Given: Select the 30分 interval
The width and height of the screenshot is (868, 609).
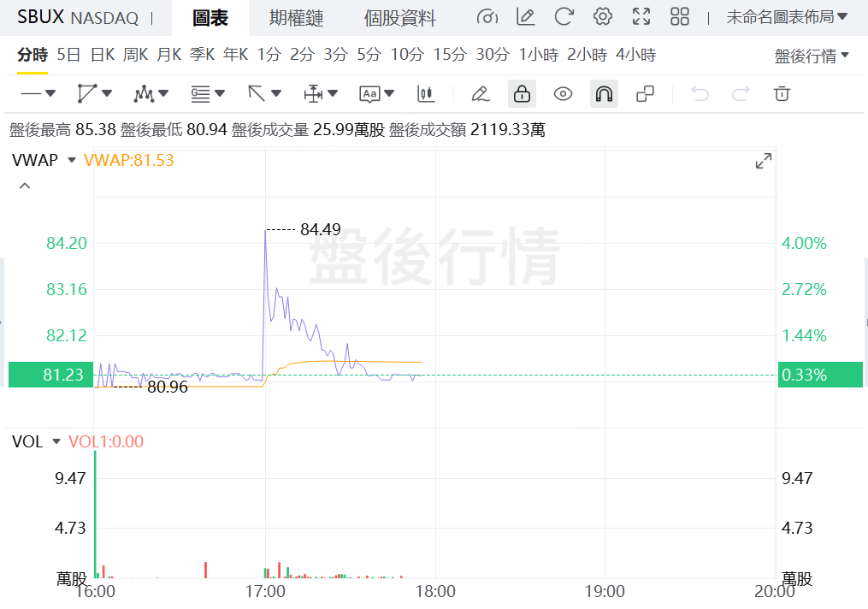Looking at the screenshot, I should pyautogui.click(x=493, y=54).
